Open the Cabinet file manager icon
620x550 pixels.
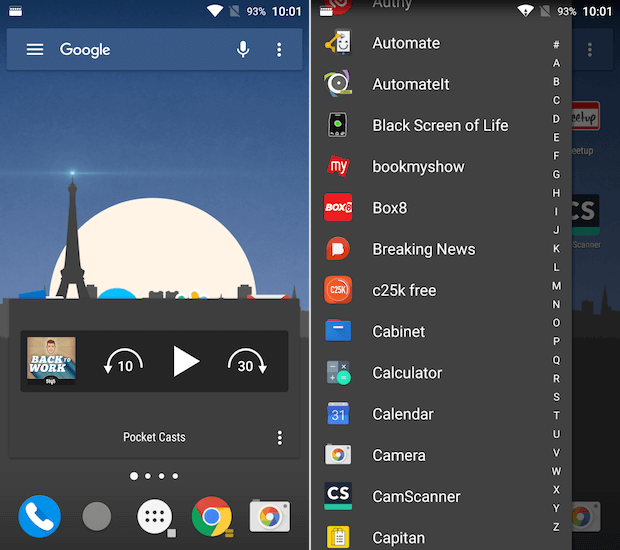pos(338,331)
